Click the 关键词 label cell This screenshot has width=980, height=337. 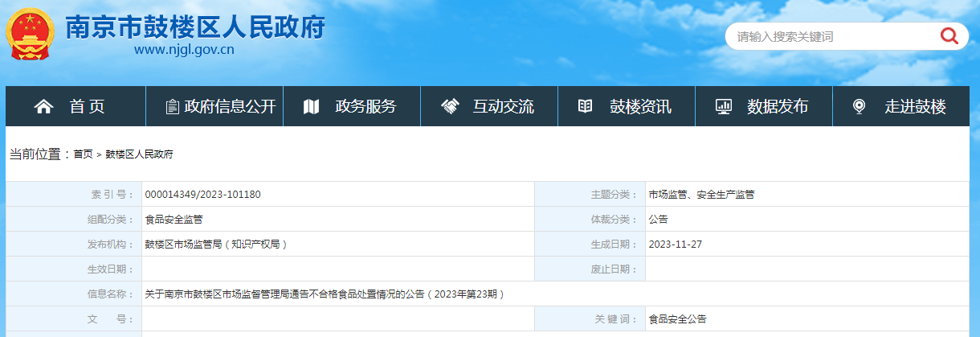[x=590, y=319]
